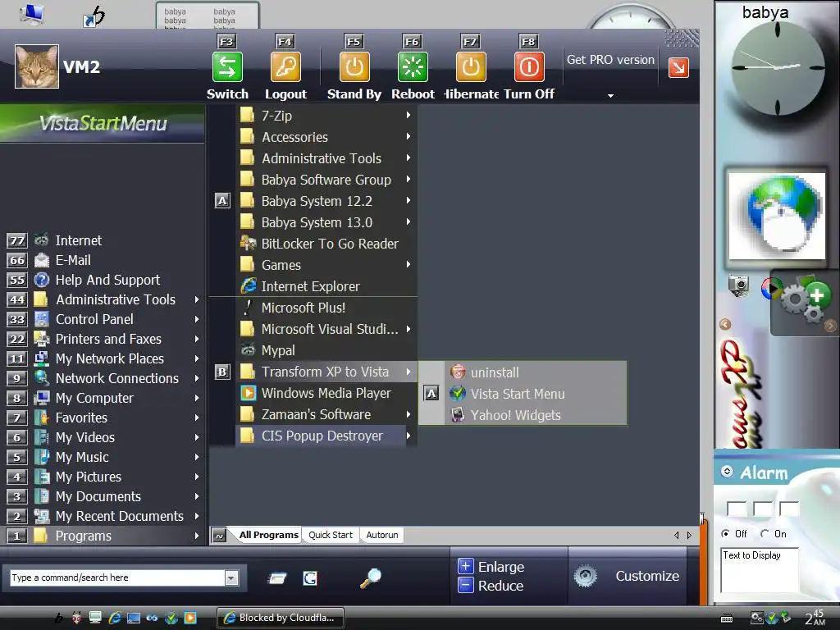Switch to the Autorun tab
Viewport: 840px width, 630px height.
click(x=382, y=535)
